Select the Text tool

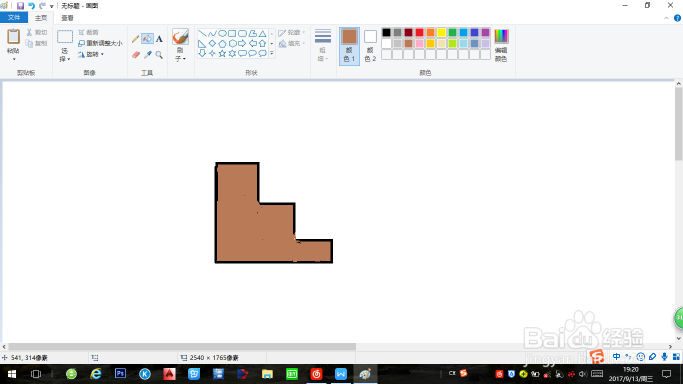tap(159, 39)
